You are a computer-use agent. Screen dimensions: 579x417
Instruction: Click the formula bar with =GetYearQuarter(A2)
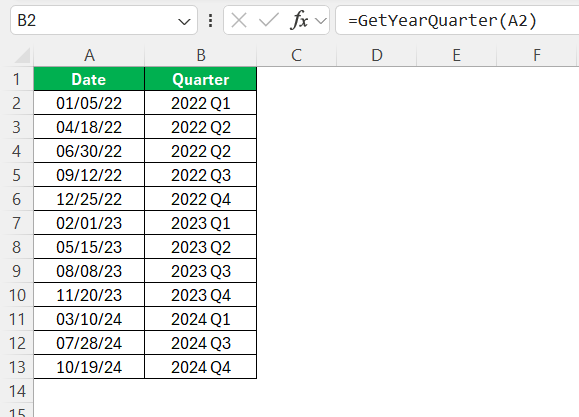tap(457, 20)
